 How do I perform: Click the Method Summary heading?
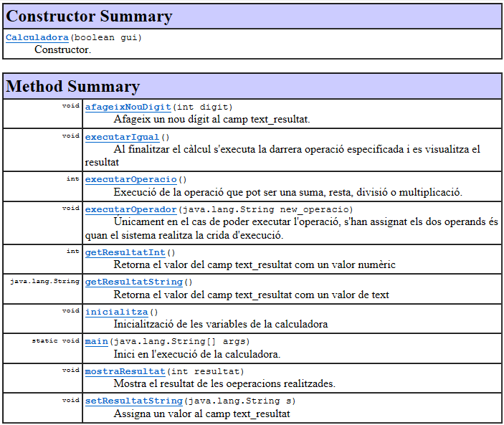72,87
